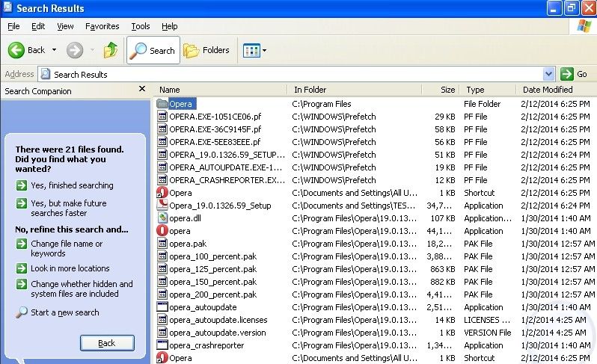Sort by the Size column header
Viewport: 597px width, 364px height.
click(441, 90)
